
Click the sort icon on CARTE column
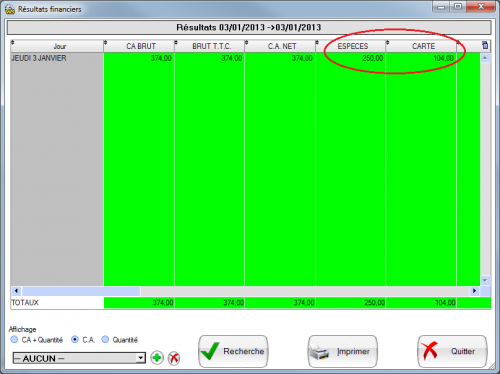[387, 43]
